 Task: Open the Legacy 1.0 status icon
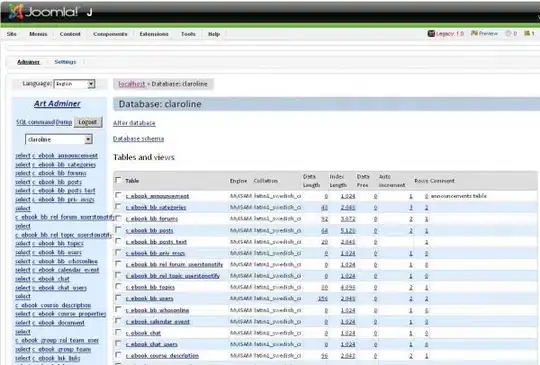click(x=431, y=33)
